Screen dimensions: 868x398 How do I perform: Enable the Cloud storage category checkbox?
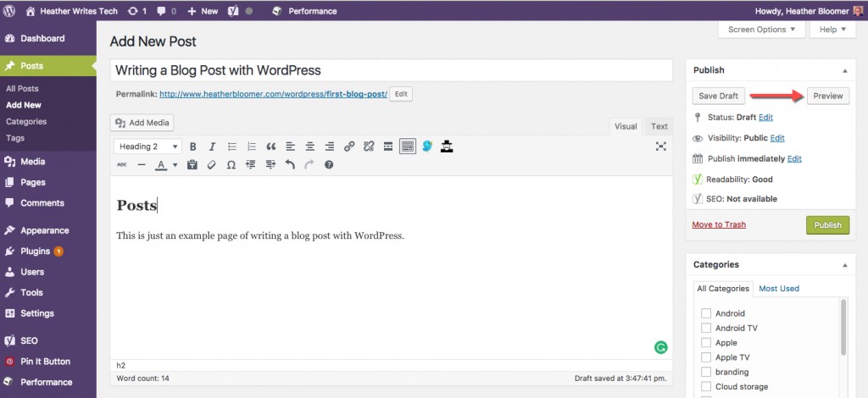pos(706,386)
